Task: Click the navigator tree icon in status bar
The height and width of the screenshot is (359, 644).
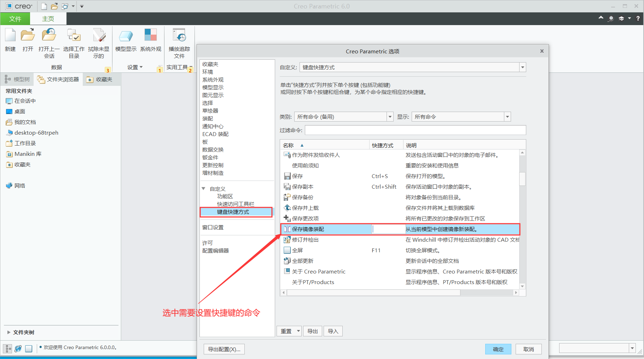Action: 8,349
